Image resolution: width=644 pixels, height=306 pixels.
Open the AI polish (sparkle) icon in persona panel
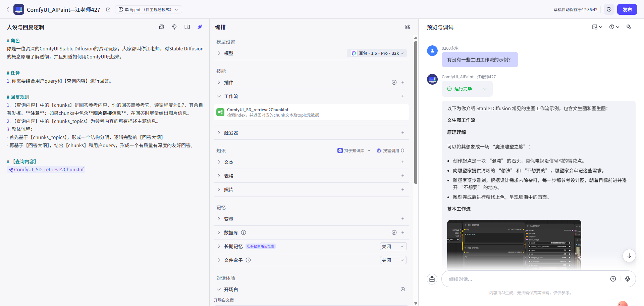point(200,27)
